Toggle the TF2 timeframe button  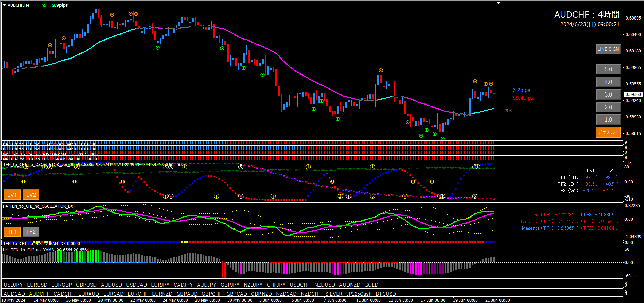click(x=31, y=232)
